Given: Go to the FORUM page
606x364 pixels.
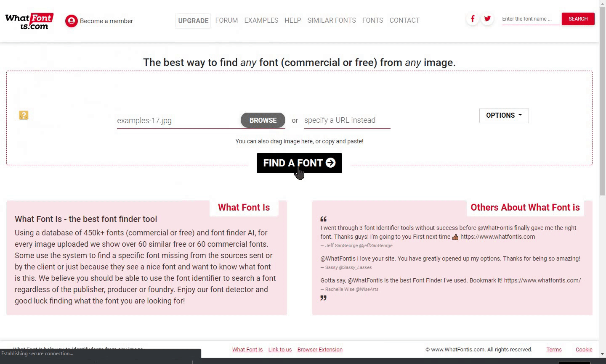Looking at the screenshot, I should (x=226, y=20).
